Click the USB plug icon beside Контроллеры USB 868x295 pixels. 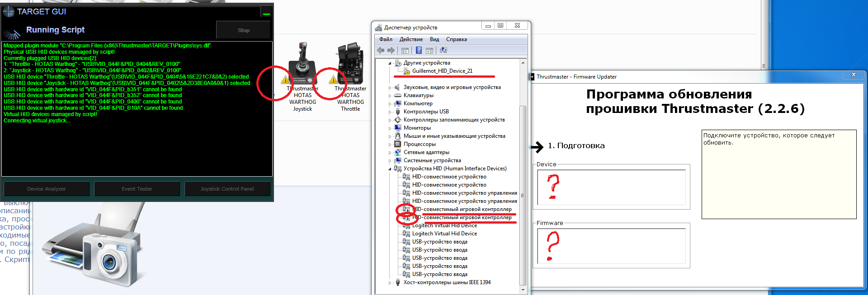398,112
